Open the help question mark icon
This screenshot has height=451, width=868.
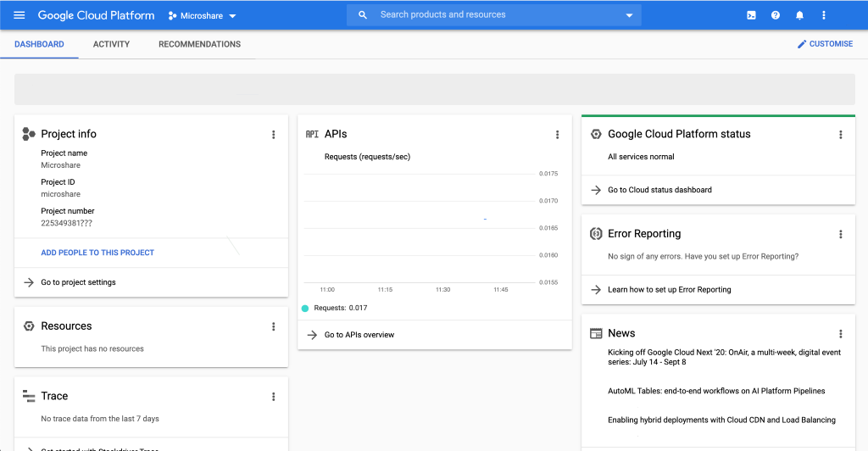pos(776,15)
